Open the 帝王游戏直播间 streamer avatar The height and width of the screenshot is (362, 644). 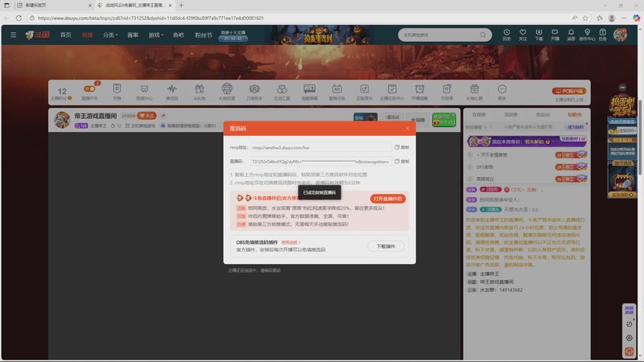pyautogui.click(x=62, y=120)
